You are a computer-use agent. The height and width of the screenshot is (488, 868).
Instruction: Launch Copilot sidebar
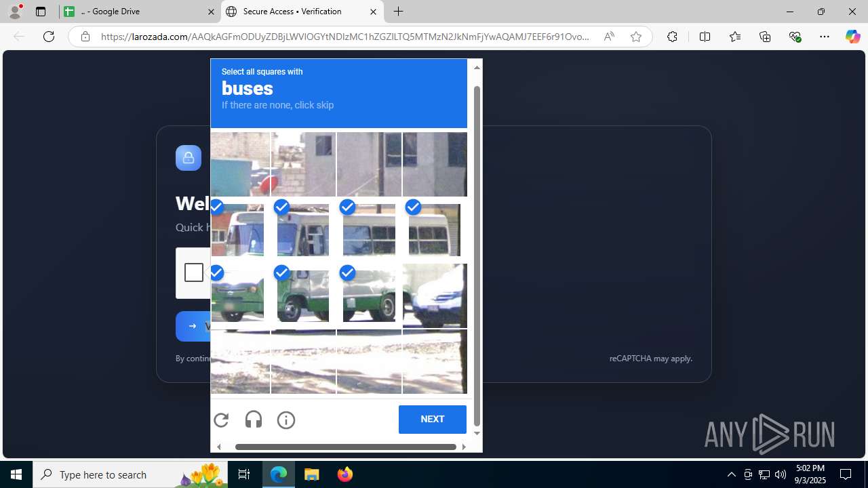tap(852, 37)
